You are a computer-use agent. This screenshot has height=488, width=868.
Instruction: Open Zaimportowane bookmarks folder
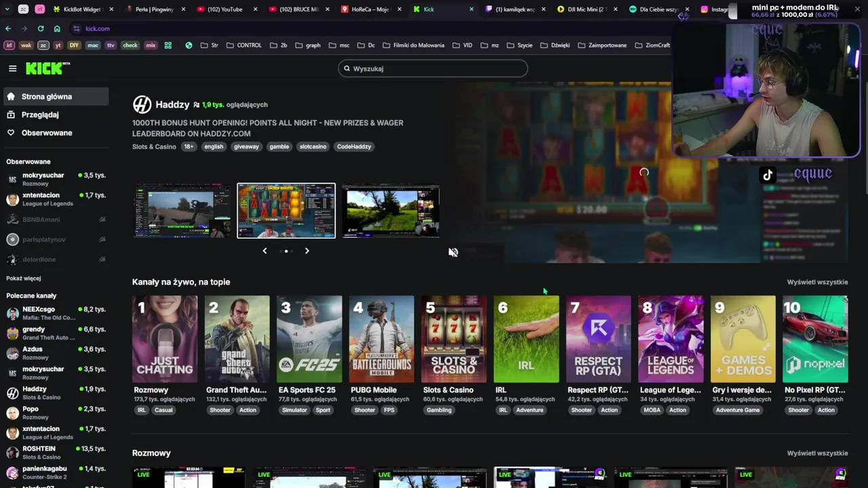click(x=602, y=45)
